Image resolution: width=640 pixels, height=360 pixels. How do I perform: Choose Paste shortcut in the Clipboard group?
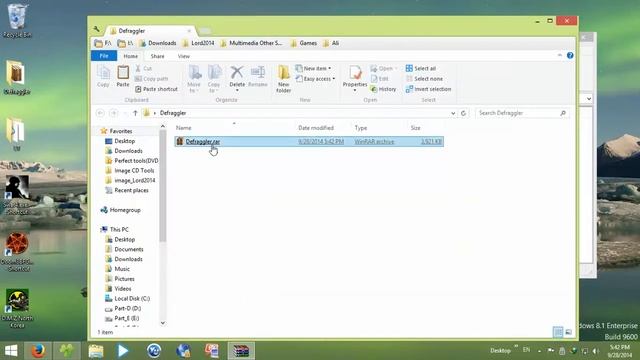click(x=156, y=89)
